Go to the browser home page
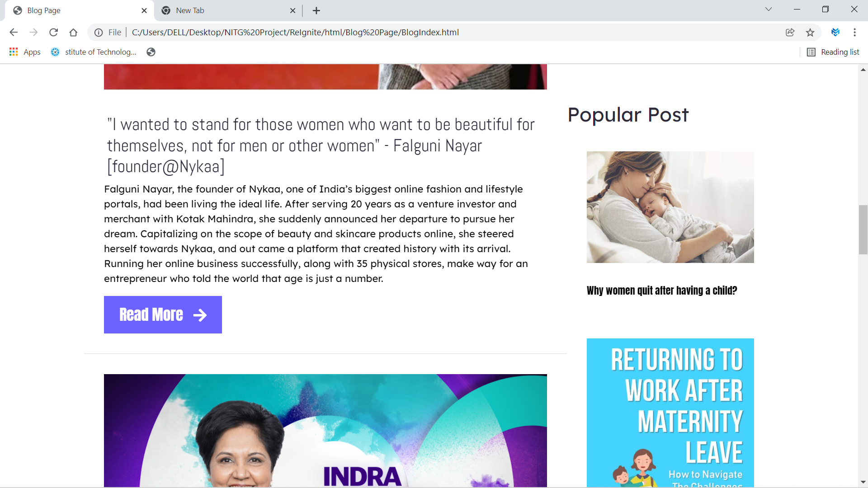The image size is (868, 488). [73, 32]
